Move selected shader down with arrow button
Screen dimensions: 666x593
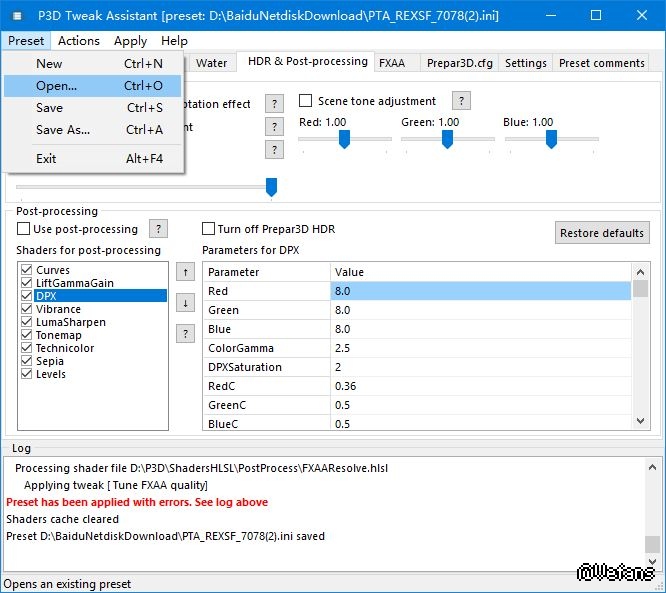185,303
